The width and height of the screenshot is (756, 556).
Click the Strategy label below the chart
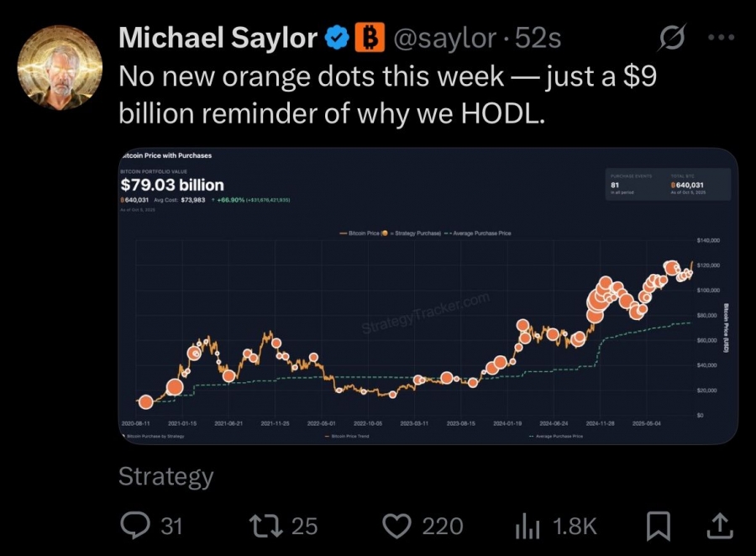point(165,477)
